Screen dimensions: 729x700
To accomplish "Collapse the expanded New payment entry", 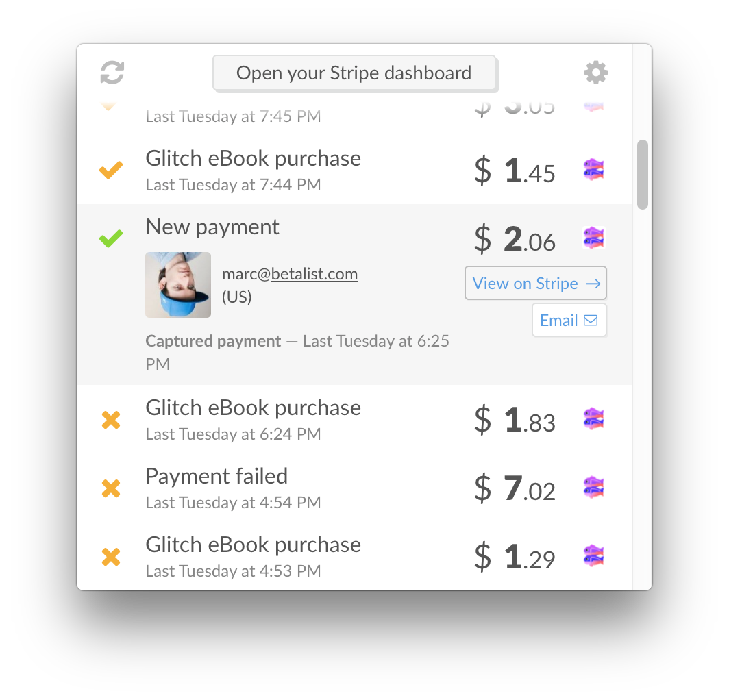I will point(212,227).
